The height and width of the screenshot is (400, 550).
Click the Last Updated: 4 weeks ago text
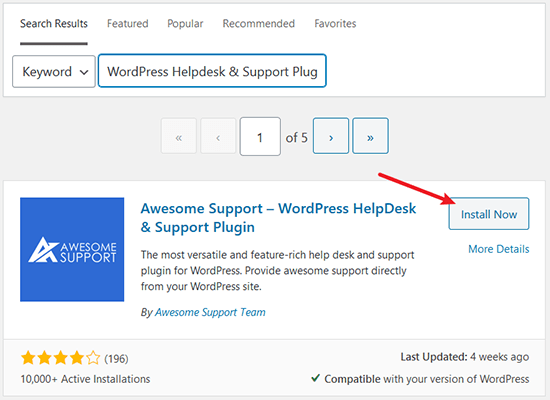465,357
